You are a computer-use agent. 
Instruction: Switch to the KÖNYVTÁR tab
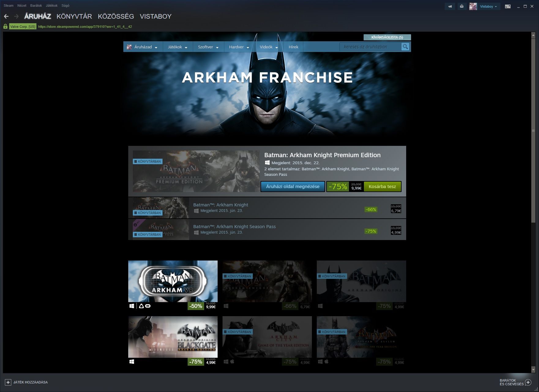(74, 16)
